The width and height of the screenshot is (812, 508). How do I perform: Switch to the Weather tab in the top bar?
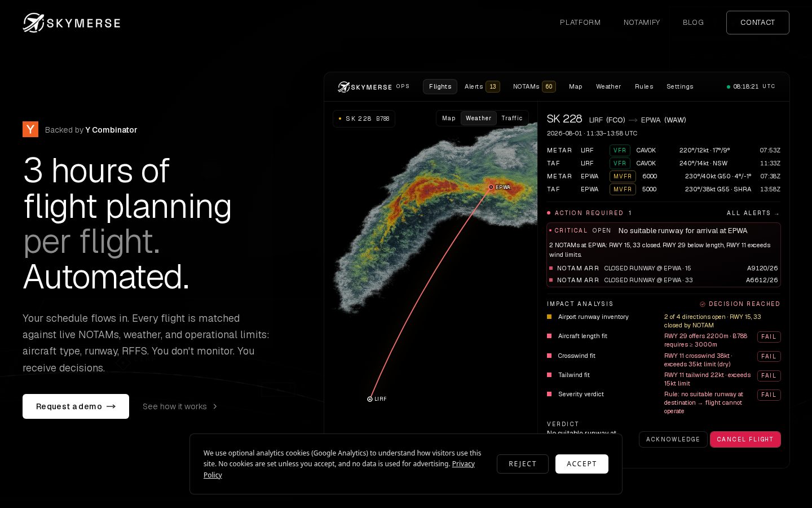pyautogui.click(x=608, y=86)
